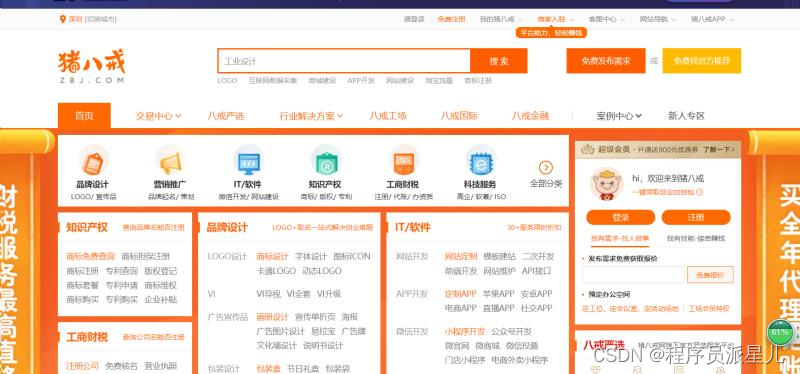The width and height of the screenshot is (800, 374).
Task: Open the 科技服务 chip icon
Action: [x=480, y=160]
